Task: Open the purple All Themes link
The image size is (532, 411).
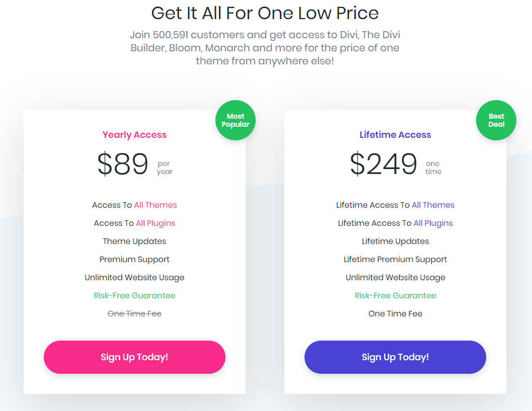Action: pyautogui.click(x=433, y=205)
